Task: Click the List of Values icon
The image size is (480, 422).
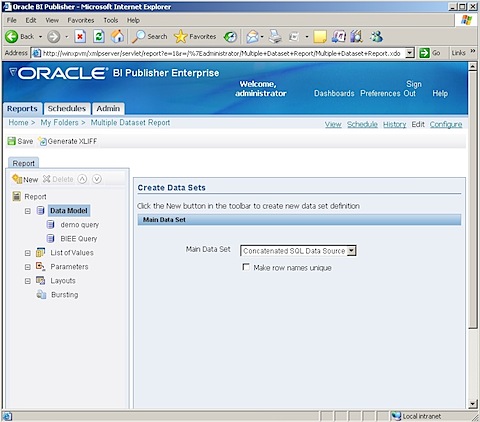Action: coord(40,252)
